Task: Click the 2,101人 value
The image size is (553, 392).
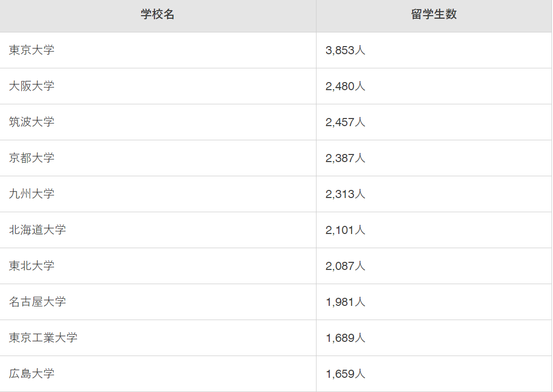Action: click(x=345, y=230)
